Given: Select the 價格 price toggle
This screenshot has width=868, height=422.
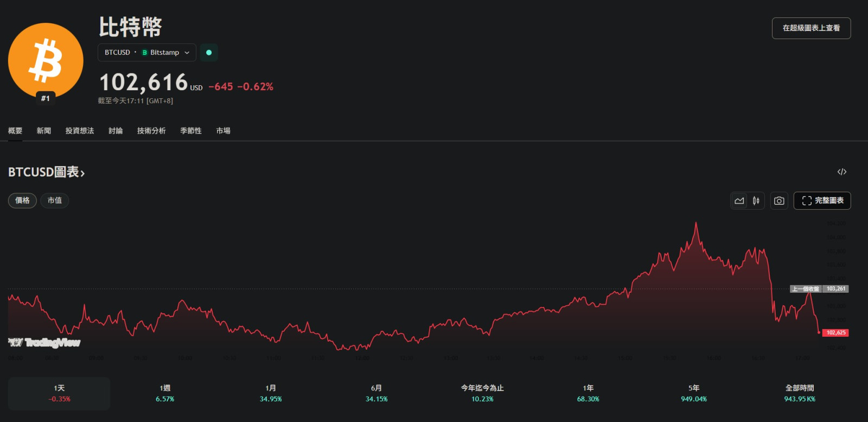Looking at the screenshot, I should (22, 200).
